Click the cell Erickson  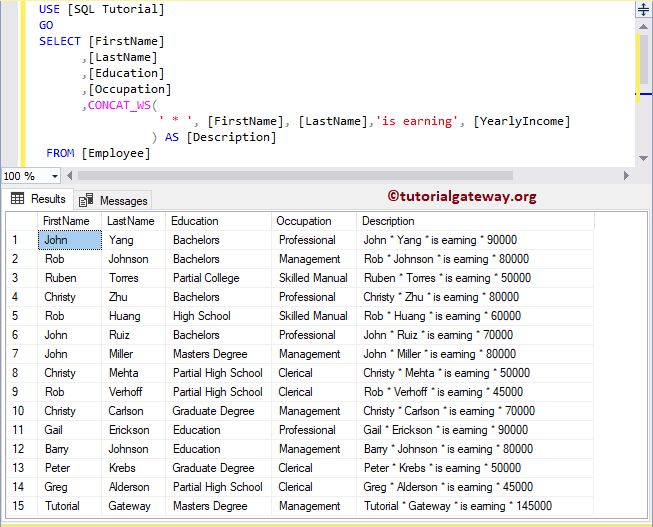(133, 430)
